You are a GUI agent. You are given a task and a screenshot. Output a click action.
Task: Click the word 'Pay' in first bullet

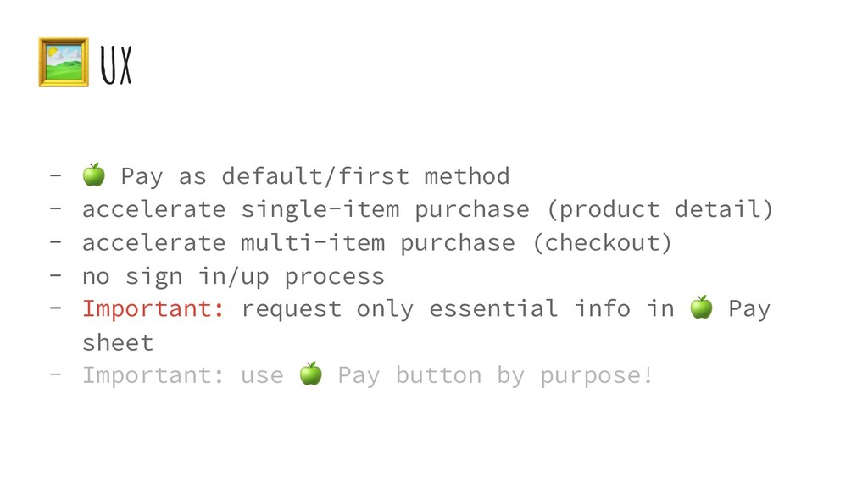pyautogui.click(x=142, y=176)
